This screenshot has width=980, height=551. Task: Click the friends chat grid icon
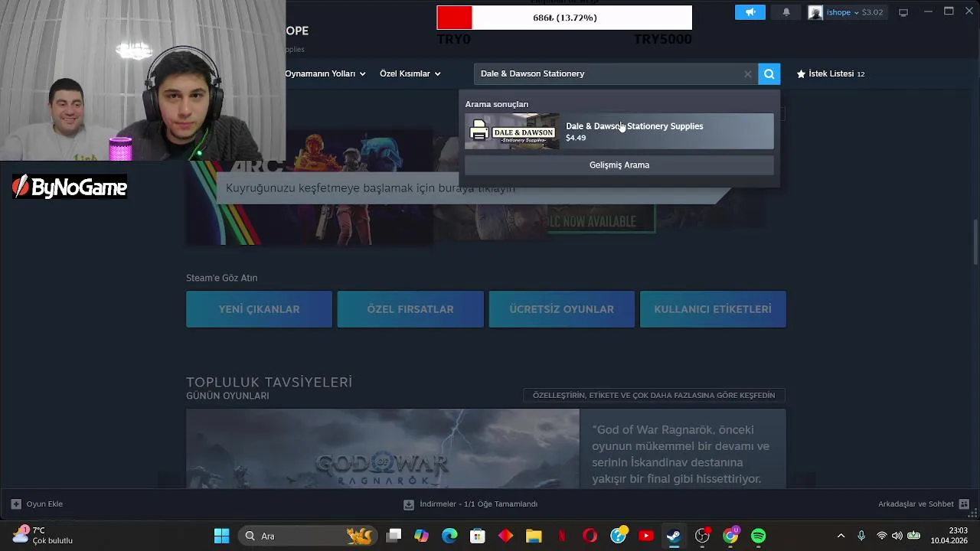(964, 504)
